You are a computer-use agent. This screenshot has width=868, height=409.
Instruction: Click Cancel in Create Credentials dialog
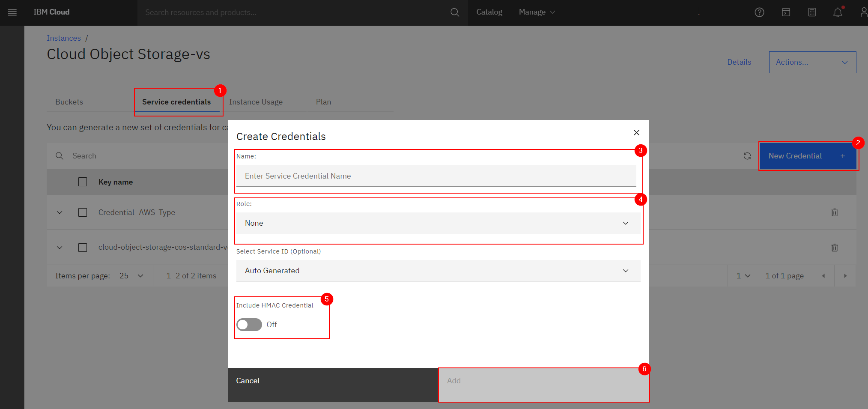pyautogui.click(x=333, y=385)
